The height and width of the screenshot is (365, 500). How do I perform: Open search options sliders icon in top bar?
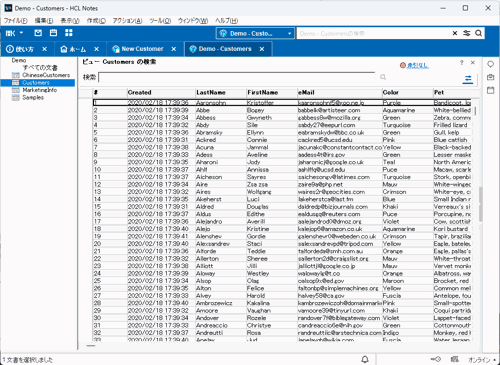(x=467, y=33)
